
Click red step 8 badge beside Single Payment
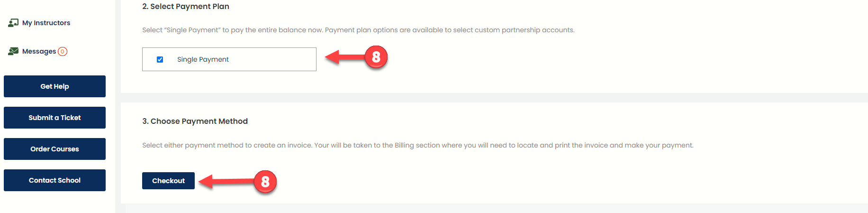point(376,57)
